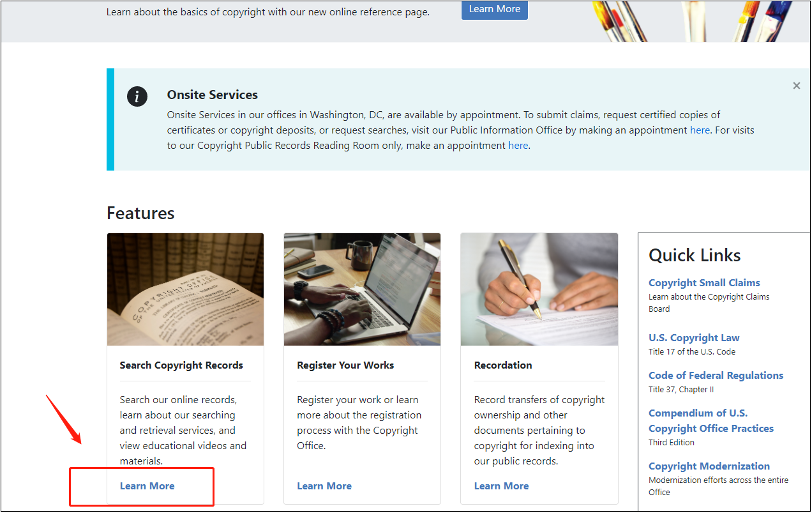
Task: Open first 'here' link for Public Information Office
Action: pyautogui.click(x=700, y=130)
